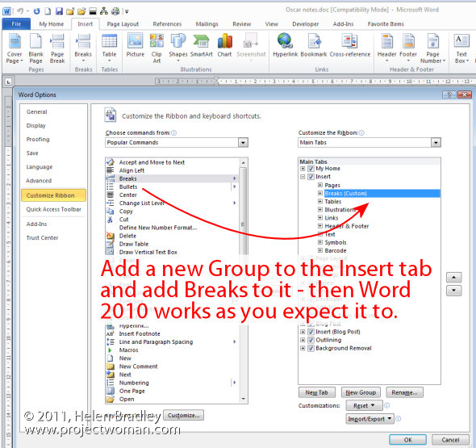The image size is (476, 448).
Task: Open the Choose commands from dropdown
Action: pyautogui.click(x=243, y=142)
